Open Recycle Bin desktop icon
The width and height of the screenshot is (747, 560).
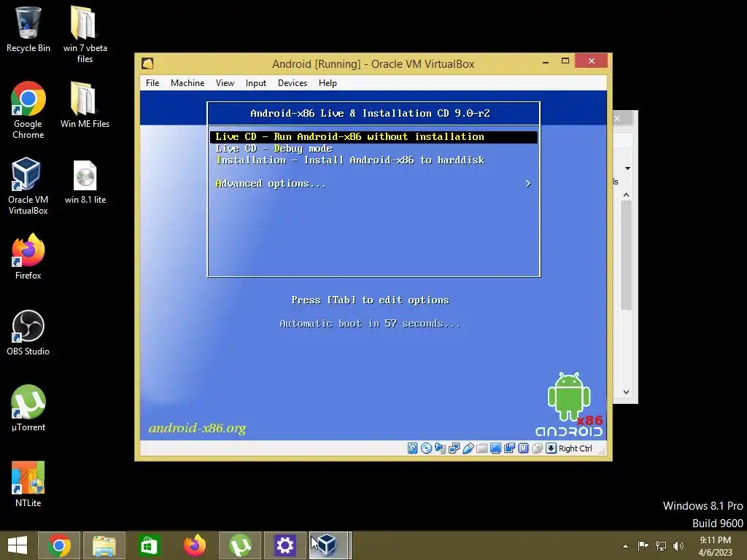[28, 29]
